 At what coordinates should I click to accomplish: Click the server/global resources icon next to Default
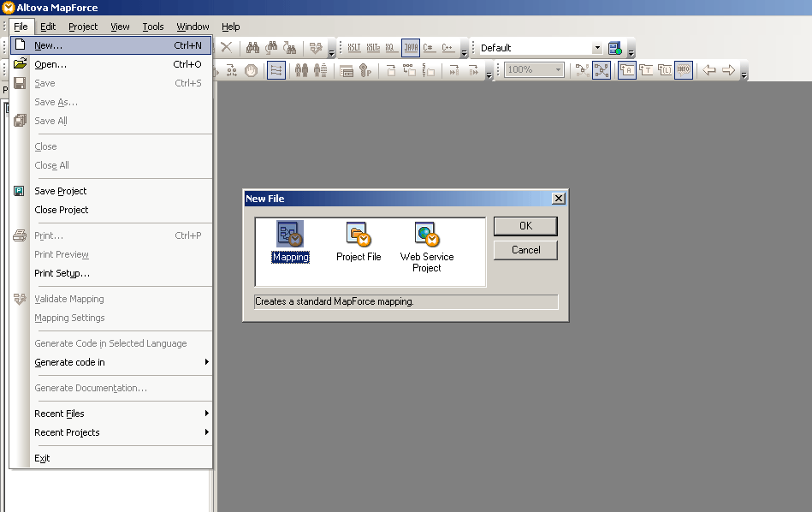pos(614,48)
